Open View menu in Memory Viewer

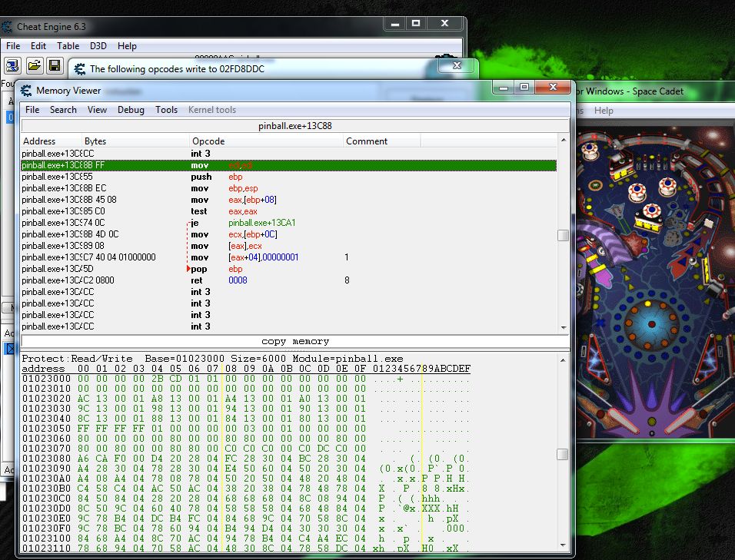(x=97, y=110)
